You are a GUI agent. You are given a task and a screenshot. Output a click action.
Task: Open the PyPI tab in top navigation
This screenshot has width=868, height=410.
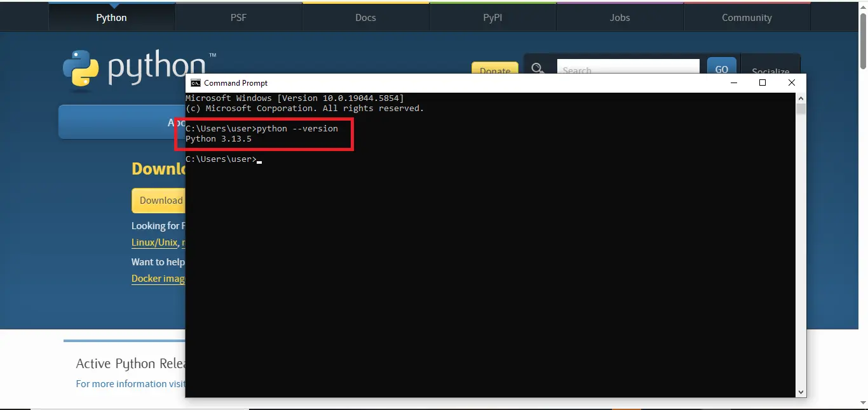[492, 18]
